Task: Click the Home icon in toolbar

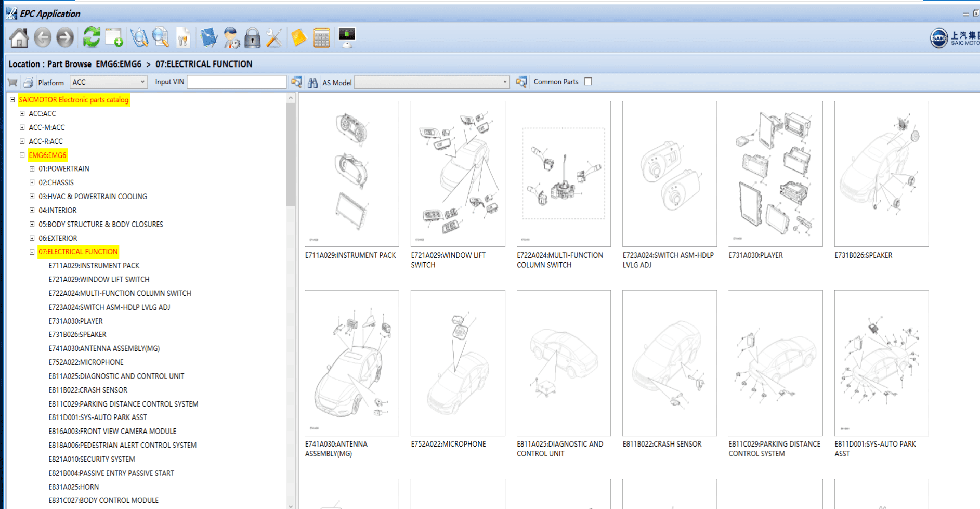Action: coord(19,38)
